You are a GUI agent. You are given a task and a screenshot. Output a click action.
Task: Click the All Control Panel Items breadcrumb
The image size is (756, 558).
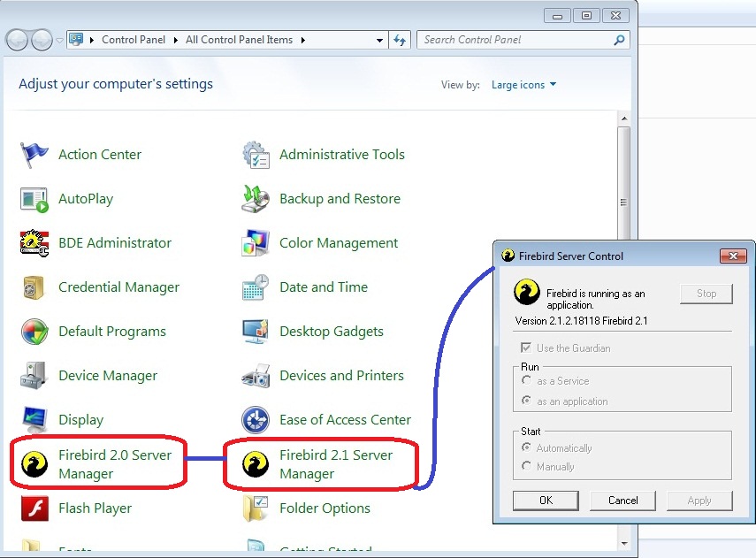point(239,40)
